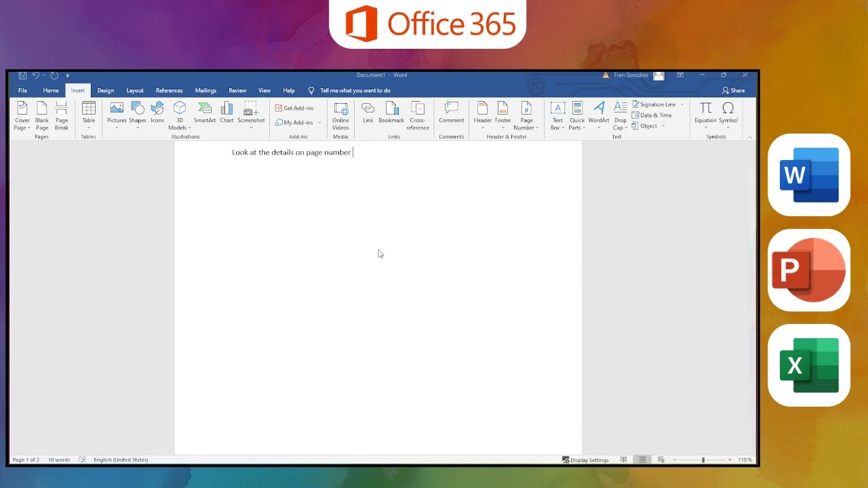Open the File menu

[22, 90]
